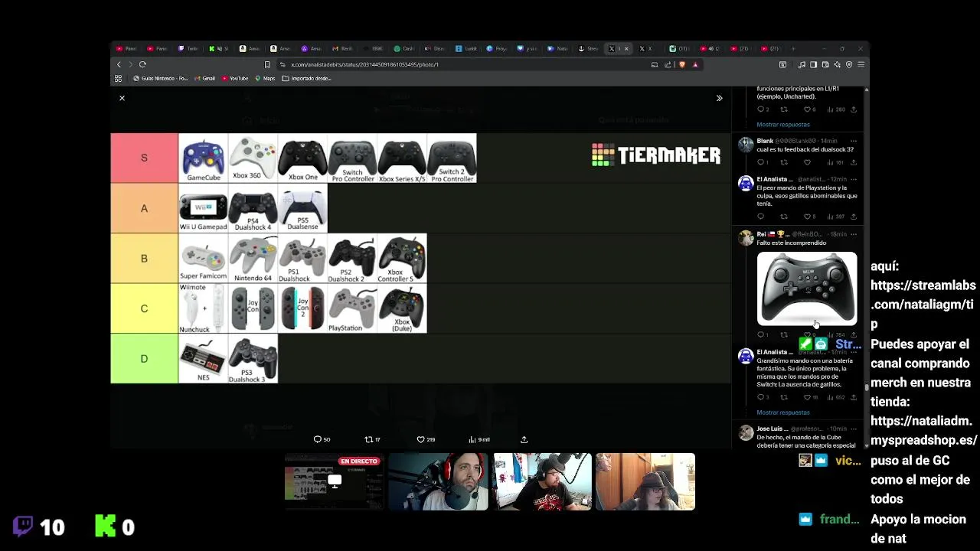Open the YouTube bookmark

(235, 78)
